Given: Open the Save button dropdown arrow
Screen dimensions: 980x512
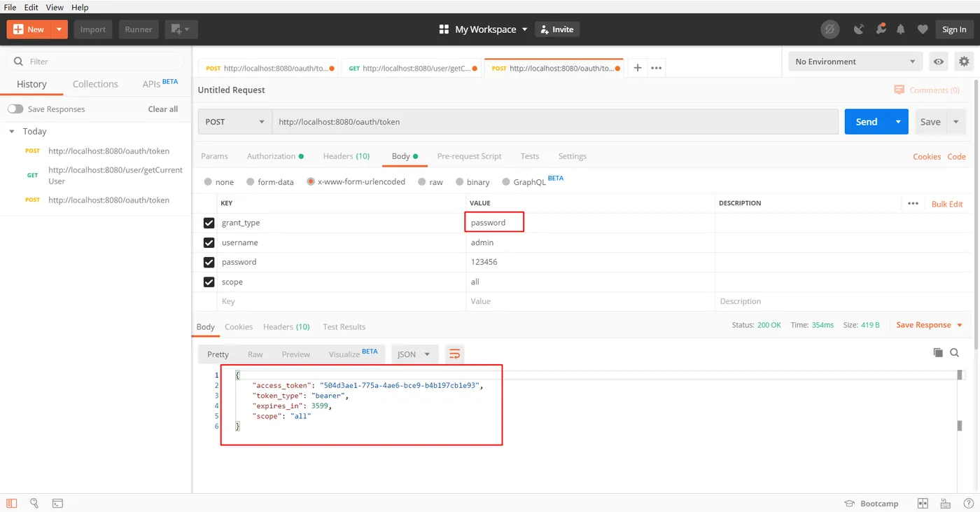Looking at the screenshot, I should point(956,122).
